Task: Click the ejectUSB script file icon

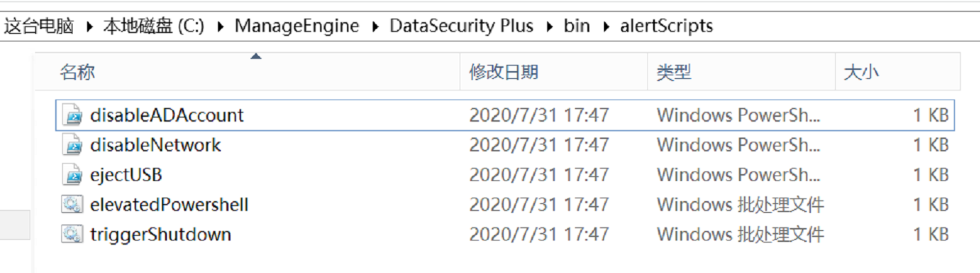Action: [x=72, y=175]
